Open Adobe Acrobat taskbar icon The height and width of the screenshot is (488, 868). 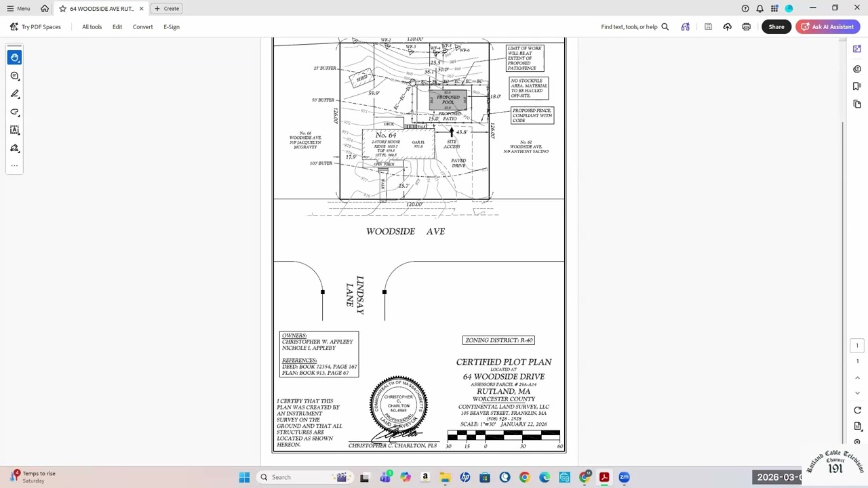[x=604, y=477]
